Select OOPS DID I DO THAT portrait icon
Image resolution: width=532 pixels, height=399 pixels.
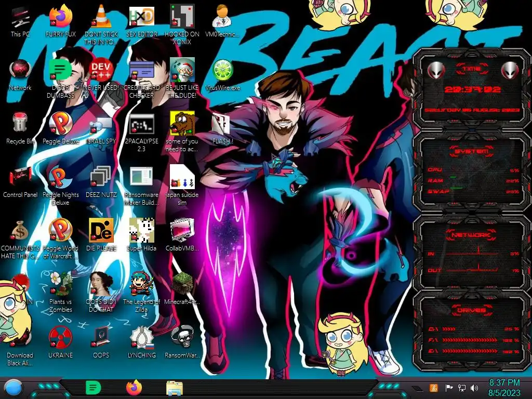101,284
